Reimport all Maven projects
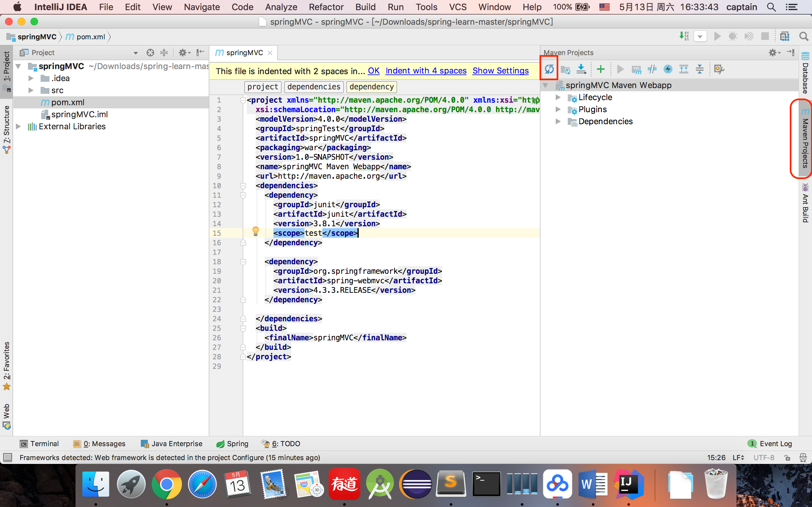Screen dimensions: 812x507 pyautogui.click(x=549, y=69)
